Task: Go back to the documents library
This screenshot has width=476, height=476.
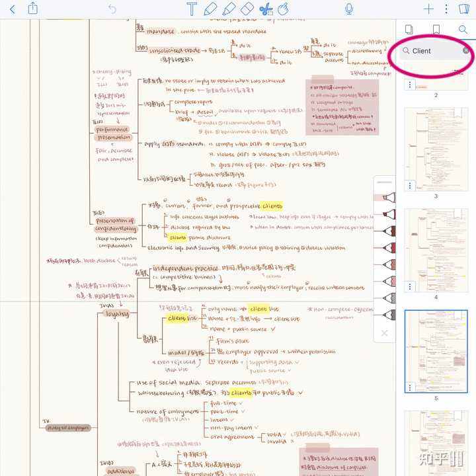Action: coord(13,9)
